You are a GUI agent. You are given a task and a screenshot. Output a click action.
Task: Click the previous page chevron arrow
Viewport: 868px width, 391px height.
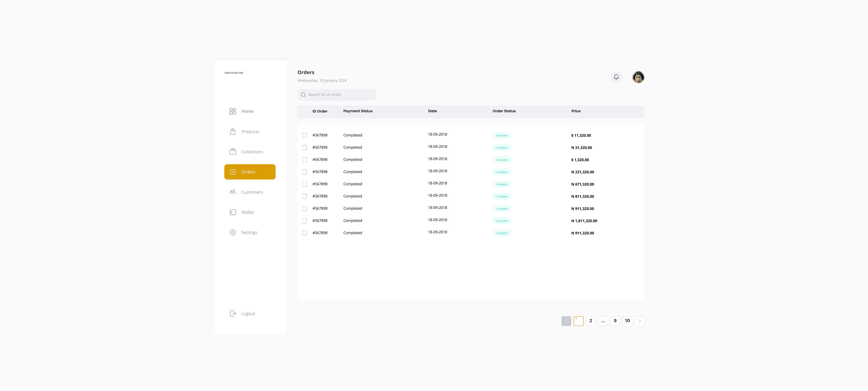(566, 321)
